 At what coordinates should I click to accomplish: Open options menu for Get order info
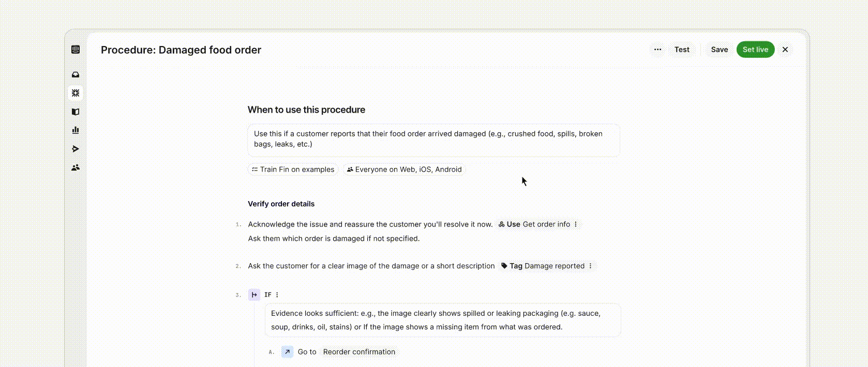click(x=576, y=224)
